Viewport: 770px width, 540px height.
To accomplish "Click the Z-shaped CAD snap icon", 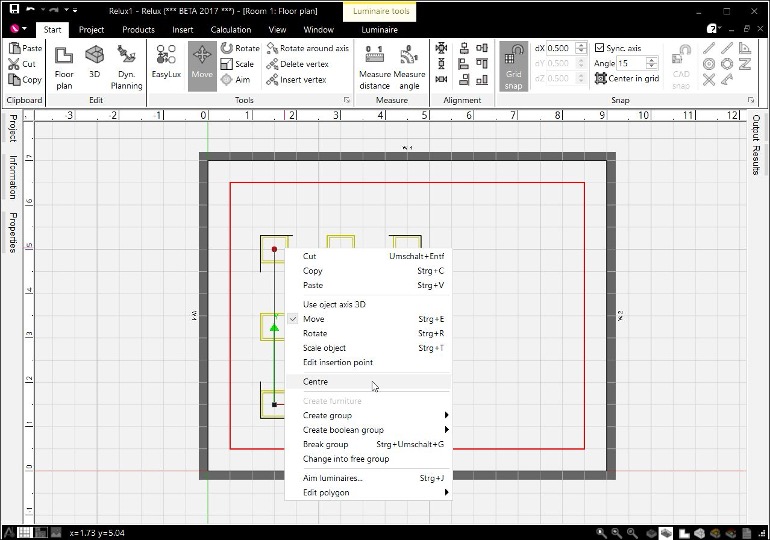I will coord(745,64).
